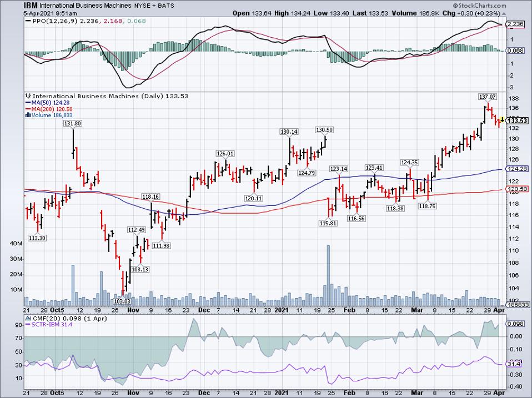This screenshot has height=398, width=532.
Task: Click the 133.53 price tag on the right axis
Action: coord(518,120)
